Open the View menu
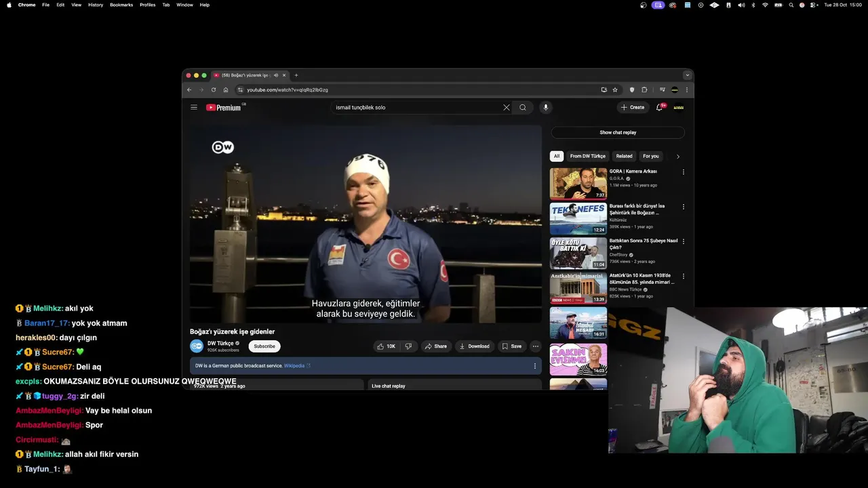This screenshot has width=868, height=488. 76,5
